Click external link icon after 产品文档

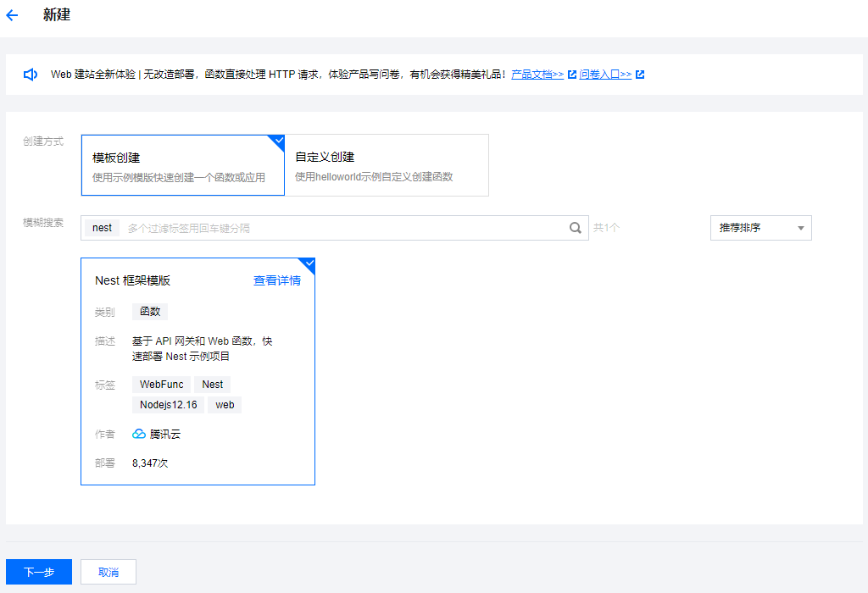pos(572,75)
